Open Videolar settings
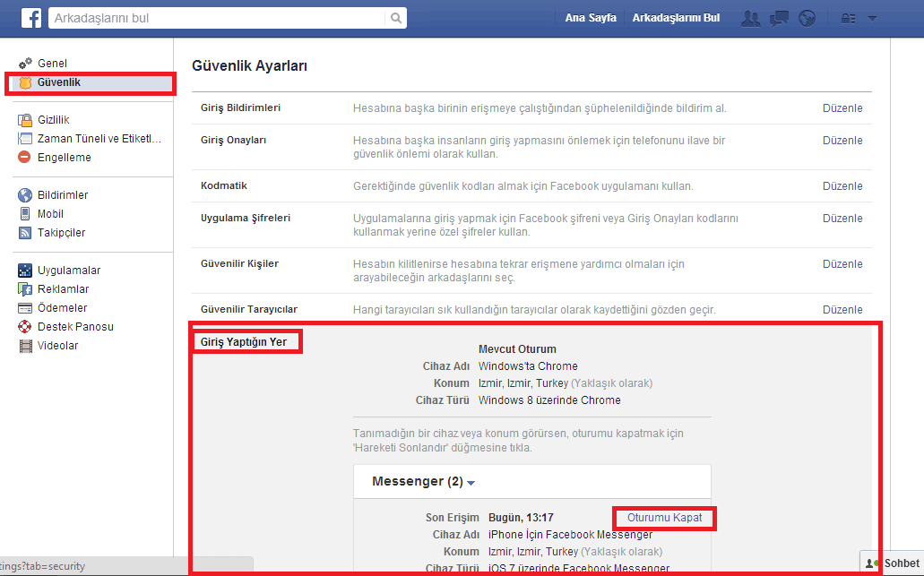924x576 pixels. point(57,346)
